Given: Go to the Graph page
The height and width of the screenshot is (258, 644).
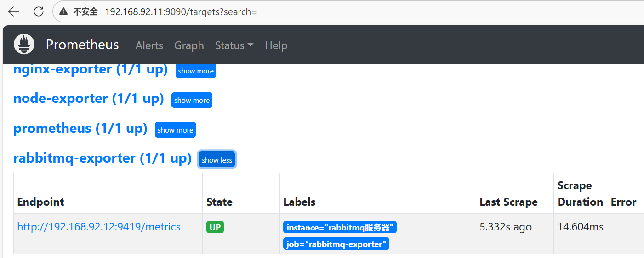Looking at the screenshot, I should coord(189,45).
